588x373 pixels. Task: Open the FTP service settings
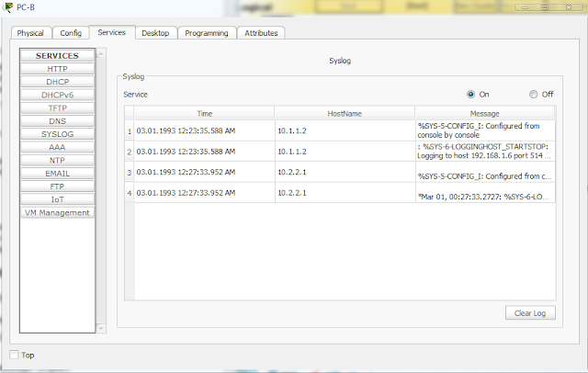coord(57,186)
